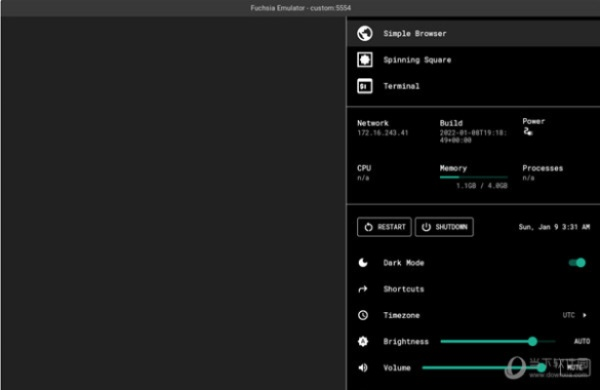
Task: Click the Simple Browser globe icon
Action: 365,33
